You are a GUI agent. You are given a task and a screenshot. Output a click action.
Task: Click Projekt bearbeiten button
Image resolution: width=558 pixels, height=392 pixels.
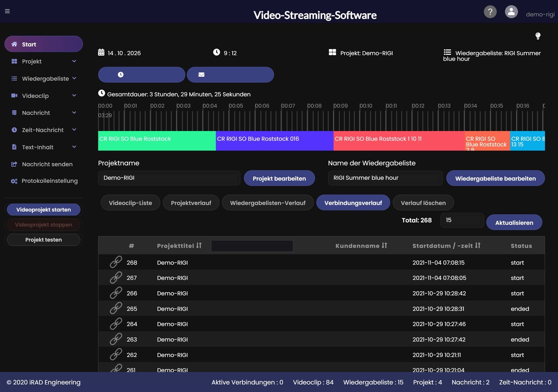279,178
